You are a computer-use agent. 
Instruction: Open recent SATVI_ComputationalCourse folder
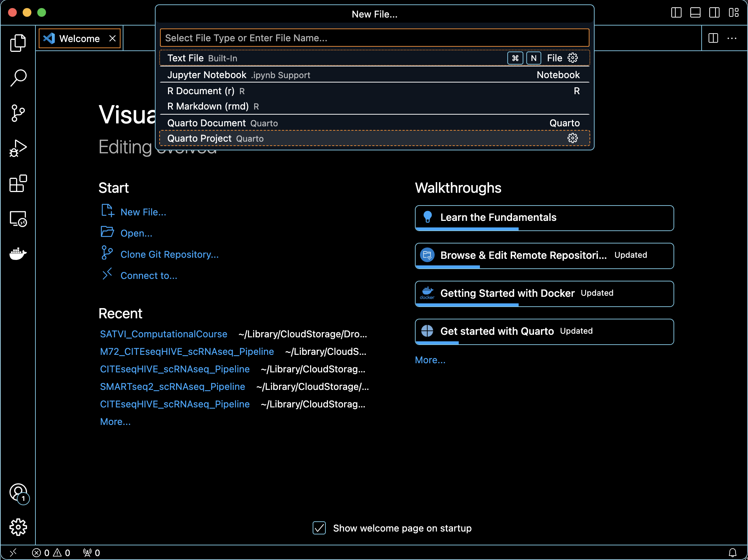[x=164, y=334]
